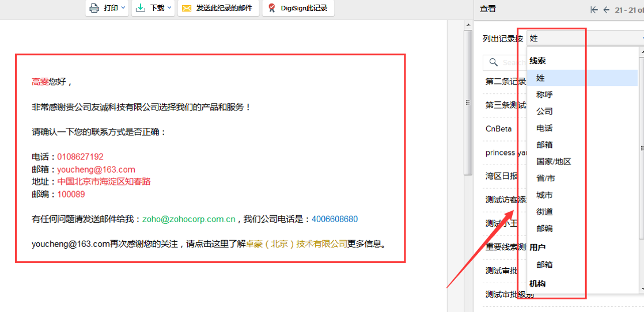Pick 国家/地区 in the dropdown list

tap(554, 162)
